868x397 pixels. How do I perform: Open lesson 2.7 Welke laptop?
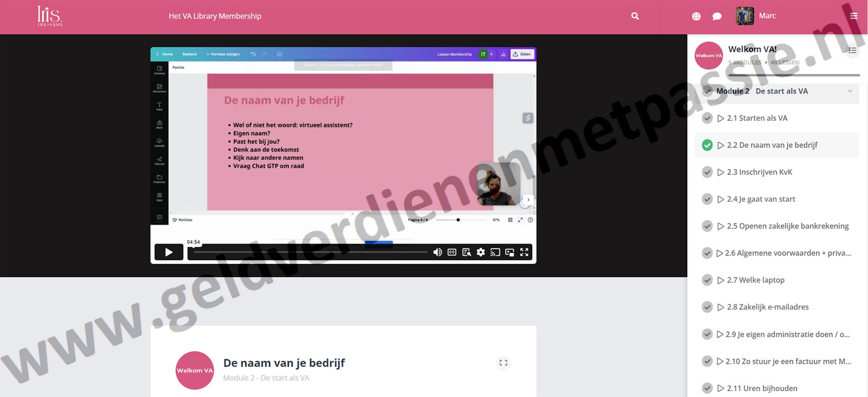(x=755, y=280)
